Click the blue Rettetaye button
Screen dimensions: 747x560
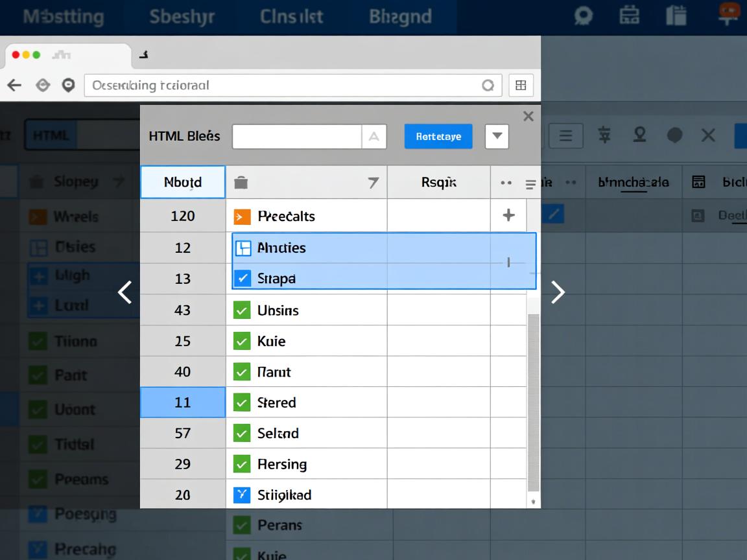[x=438, y=137]
